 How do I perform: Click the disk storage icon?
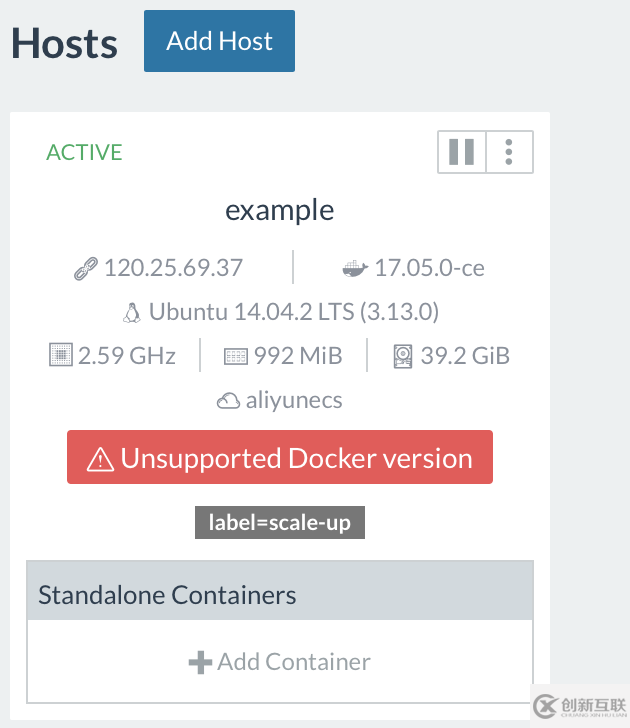click(403, 356)
